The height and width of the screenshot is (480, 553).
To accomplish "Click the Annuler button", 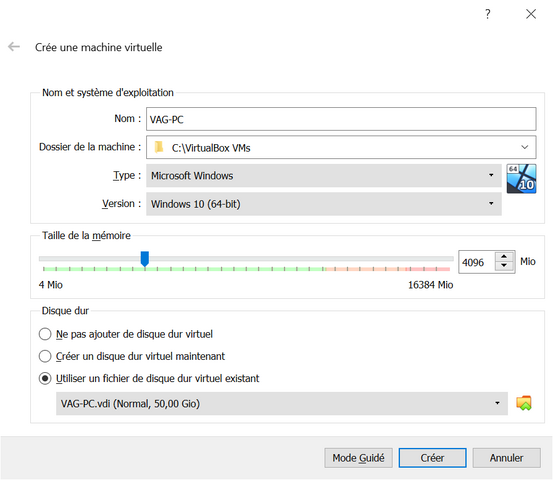I will tap(506, 458).
